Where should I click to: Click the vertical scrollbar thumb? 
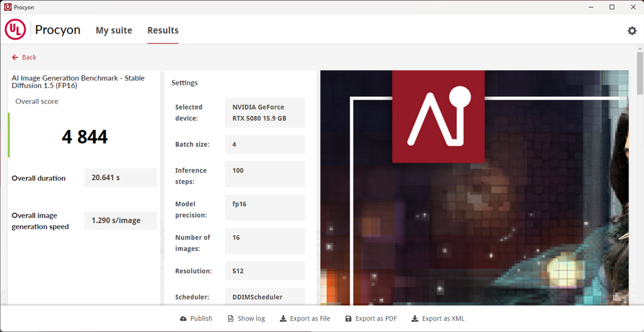tap(640, 74)
